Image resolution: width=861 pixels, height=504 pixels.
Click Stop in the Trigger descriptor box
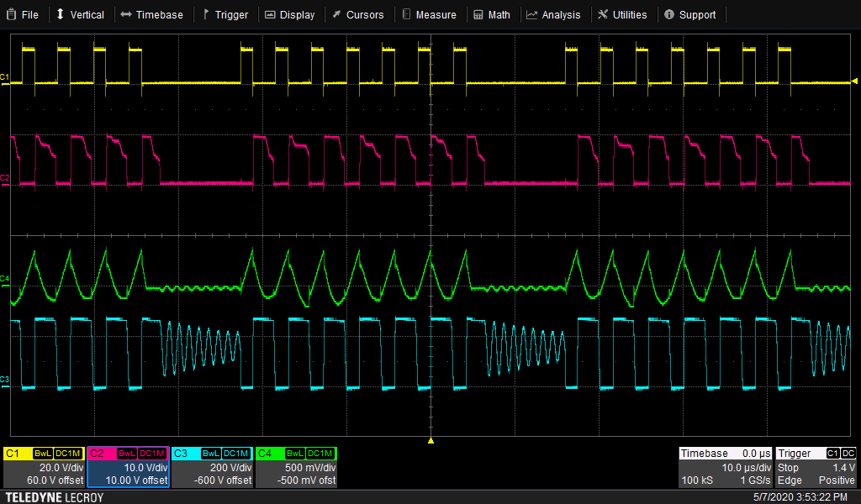(786, 467)
